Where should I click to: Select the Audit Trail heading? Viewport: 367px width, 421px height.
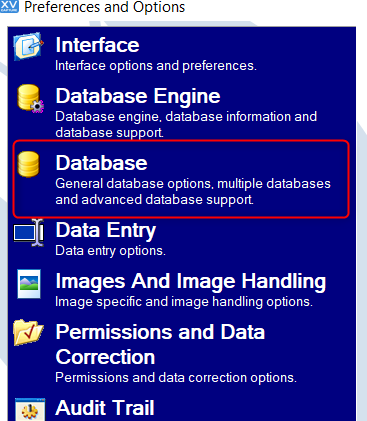105,407
